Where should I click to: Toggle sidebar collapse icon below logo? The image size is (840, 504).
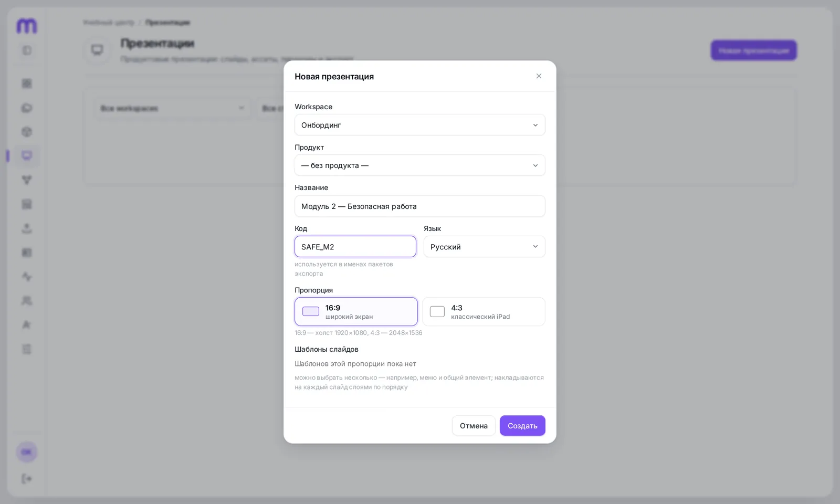click(27, 50)
